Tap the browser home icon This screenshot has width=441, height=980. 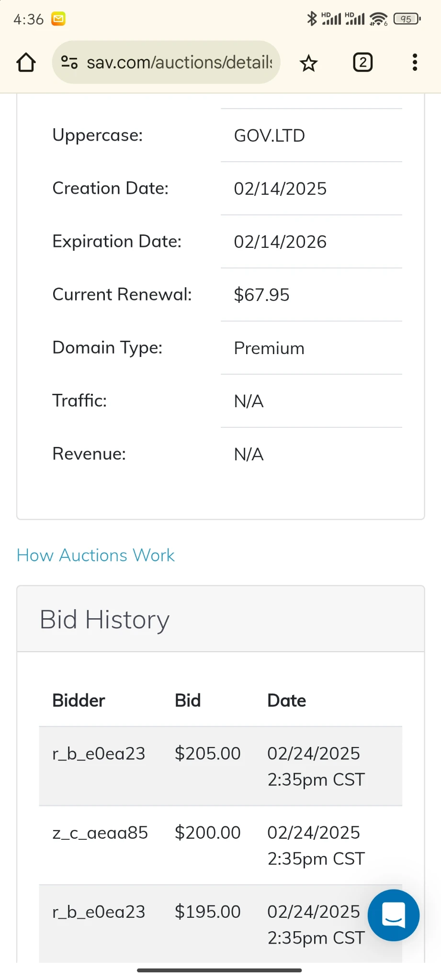pyautogui.click(x=26, y=62)
